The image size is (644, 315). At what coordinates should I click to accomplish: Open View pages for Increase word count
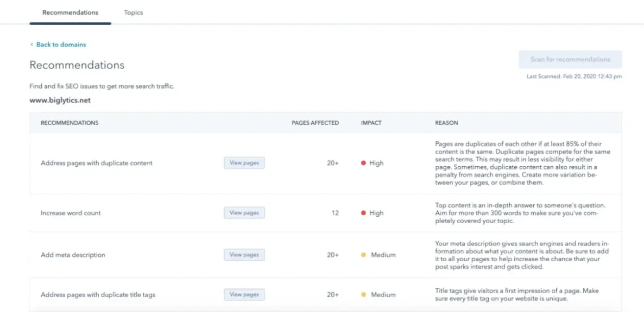click(244, 213)
